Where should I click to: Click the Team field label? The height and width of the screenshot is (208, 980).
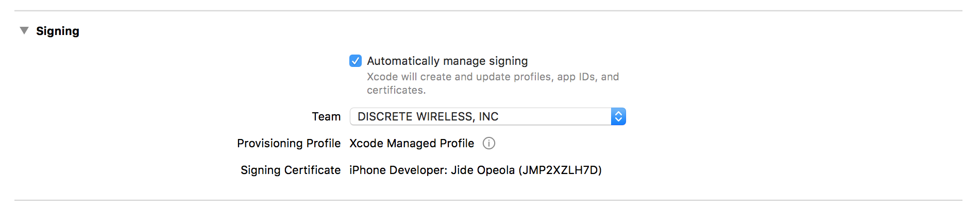point(326,117)
